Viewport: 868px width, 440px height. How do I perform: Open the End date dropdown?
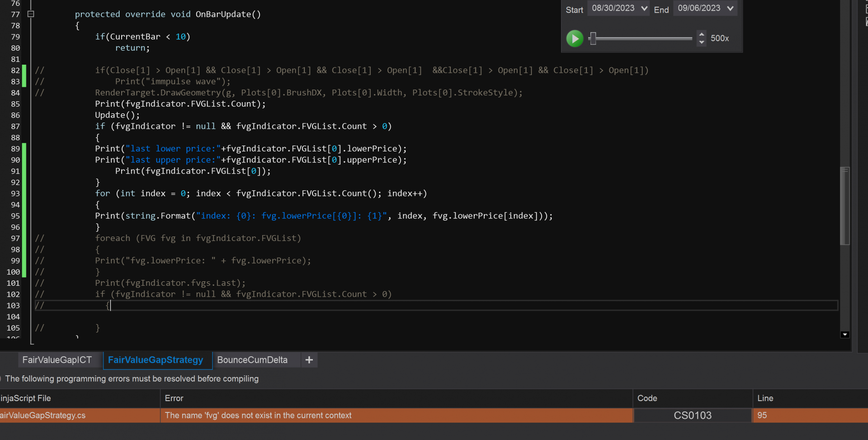pos(730,9)
